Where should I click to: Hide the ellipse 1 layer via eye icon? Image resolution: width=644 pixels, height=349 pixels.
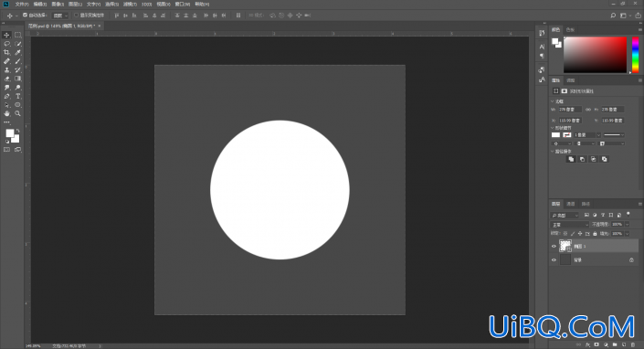pyautogui.click(x=554, y=247)
